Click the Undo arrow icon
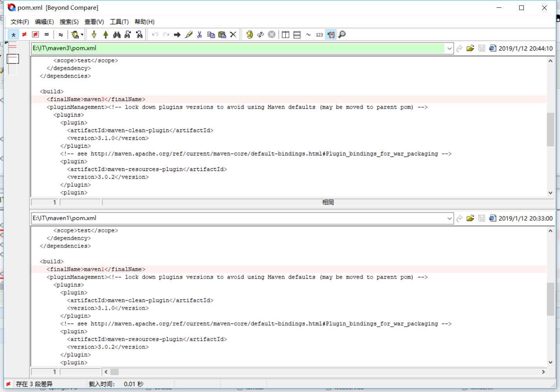 point(155,35)
